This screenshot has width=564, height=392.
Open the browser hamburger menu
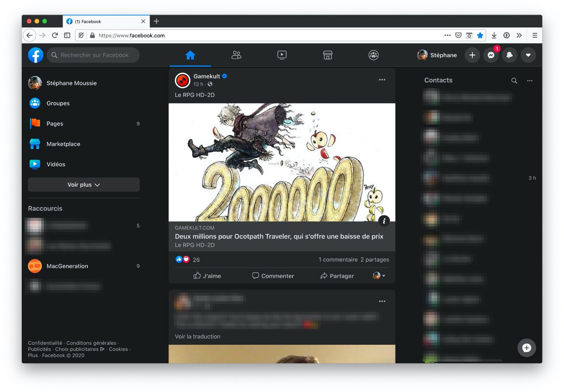pyautogui.click(x=535, y=35)
